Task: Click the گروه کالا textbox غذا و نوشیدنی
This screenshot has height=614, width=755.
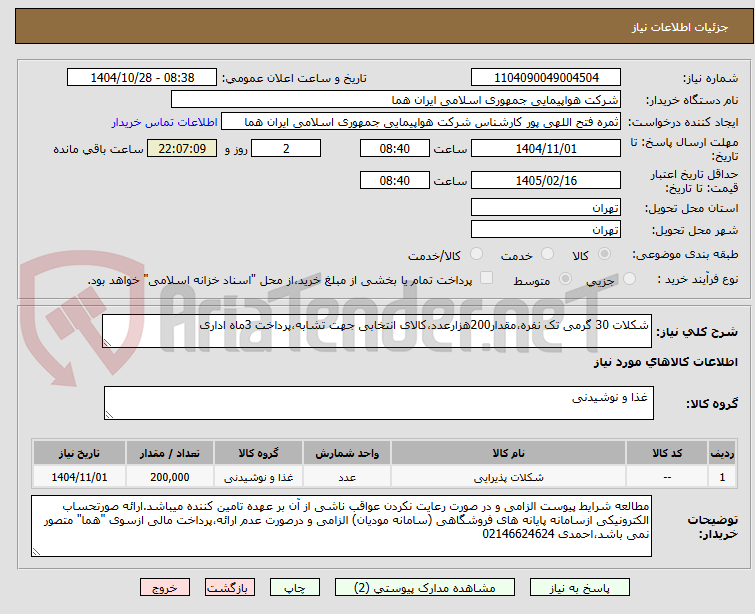Action: point(378,403)
